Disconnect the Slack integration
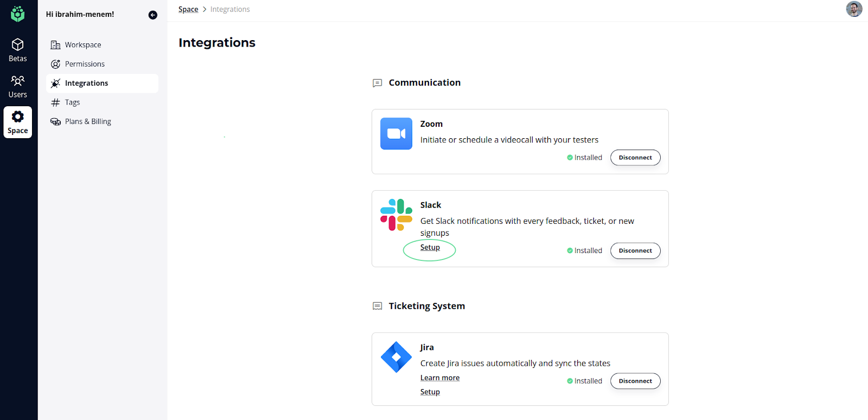The image size is (868, 420). point(635,251)
